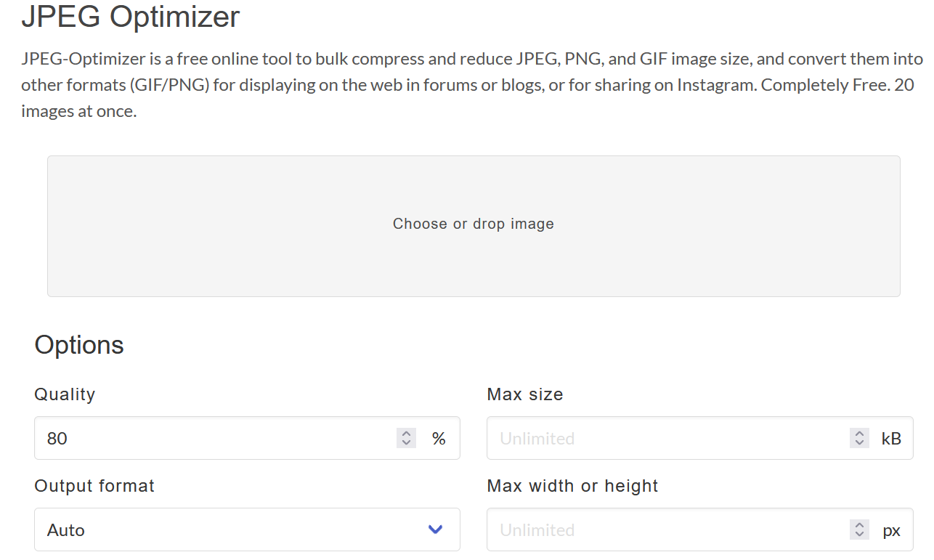Click the Quality increase arrow
The height and width of the screenshot is (560, 934).
(407, 434)
